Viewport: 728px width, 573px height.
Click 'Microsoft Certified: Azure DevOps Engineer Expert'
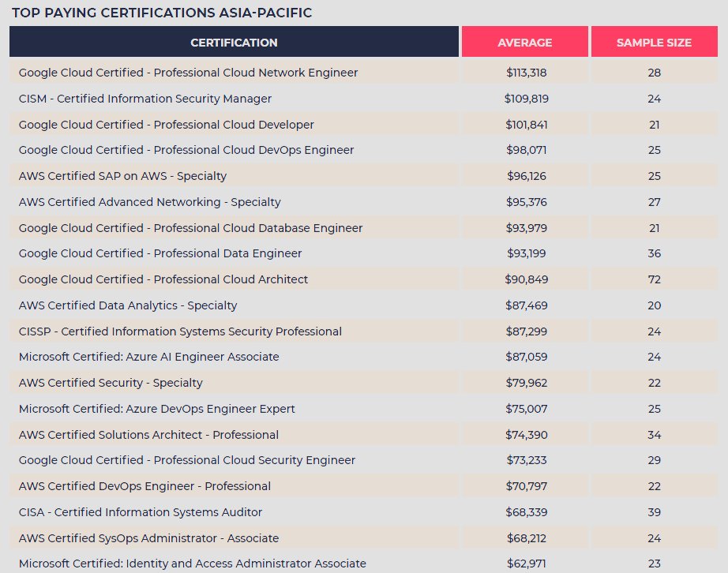point(156,409)
